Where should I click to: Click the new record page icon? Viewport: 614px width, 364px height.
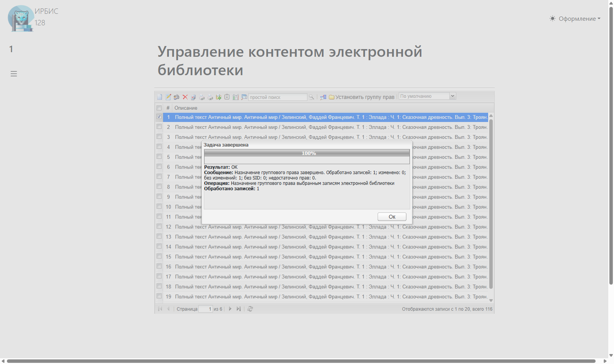click(160, 97)
